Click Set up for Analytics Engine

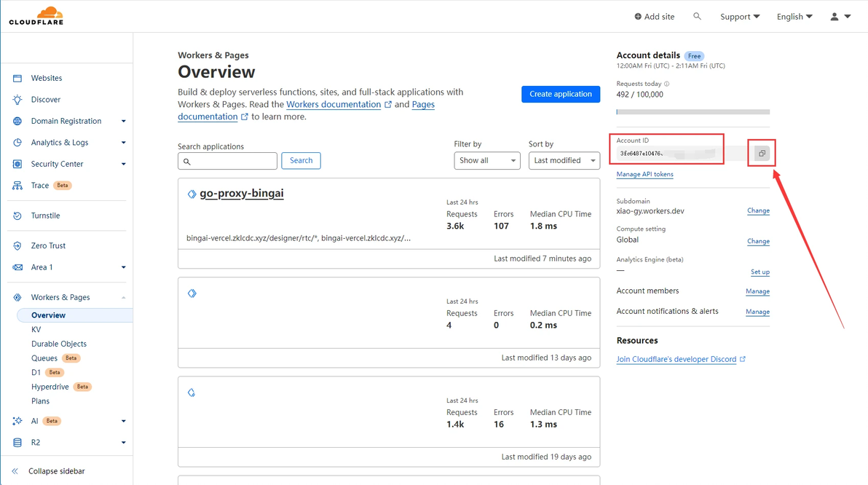point(760,272)
